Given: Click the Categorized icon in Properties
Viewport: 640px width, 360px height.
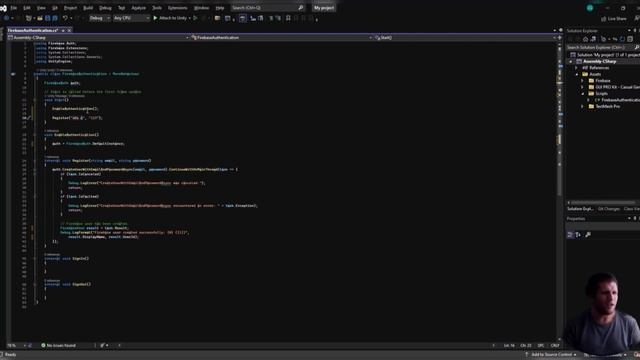Looking at the screenshot, I should tap(570, 235).
